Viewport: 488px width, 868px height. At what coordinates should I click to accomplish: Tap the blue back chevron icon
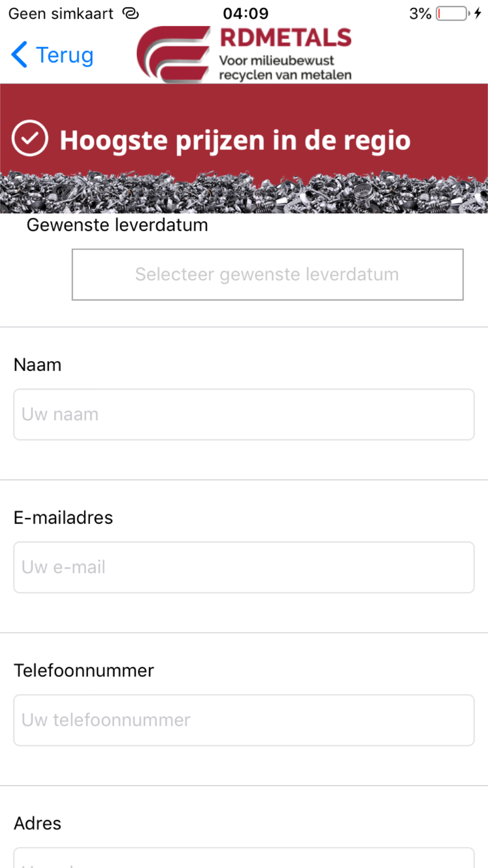19,55
